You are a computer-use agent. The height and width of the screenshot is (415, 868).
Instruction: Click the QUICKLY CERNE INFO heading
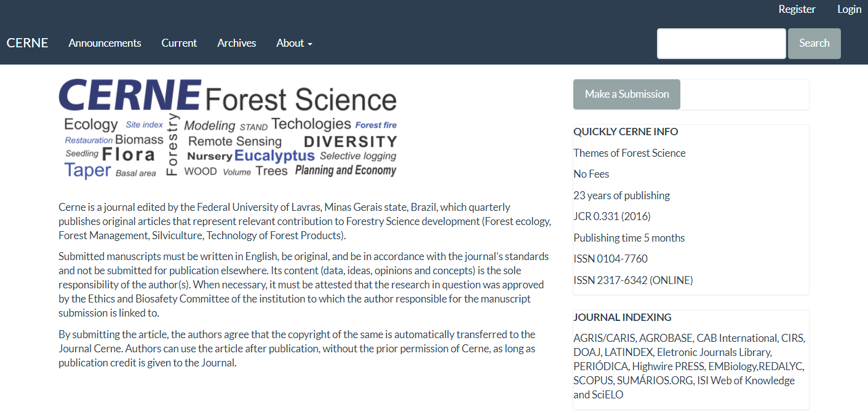[626, 132]
